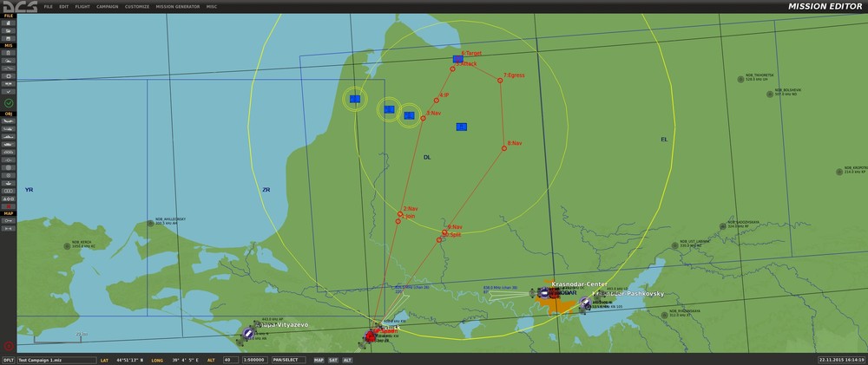868x365 pixels.
Task: Select NDB_KROPOTKIN beacon marker
Action: coord(839,172)
